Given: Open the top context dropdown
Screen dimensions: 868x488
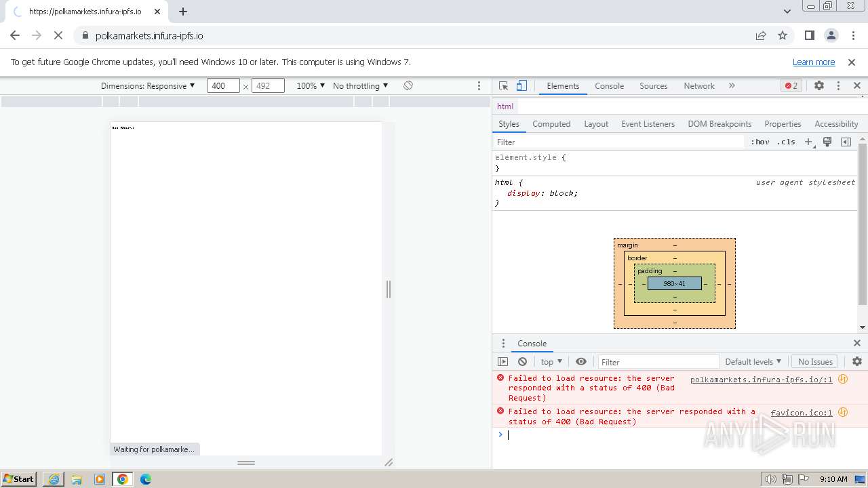Looking at the screenshot, I should coord(551,362).
